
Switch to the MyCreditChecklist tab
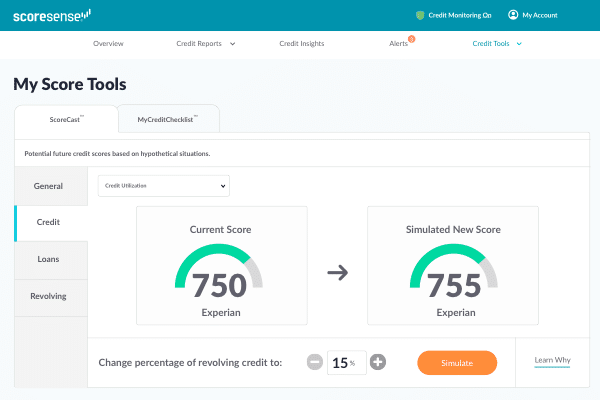tap(168, 119)
